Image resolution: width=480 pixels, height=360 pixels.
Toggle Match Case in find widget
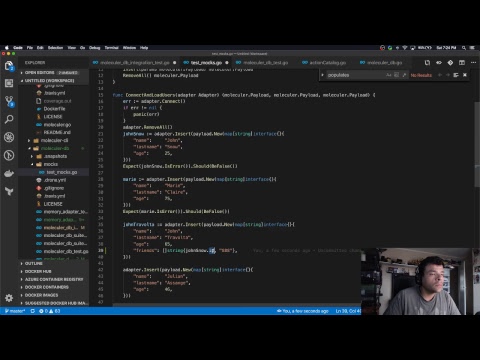388,75
